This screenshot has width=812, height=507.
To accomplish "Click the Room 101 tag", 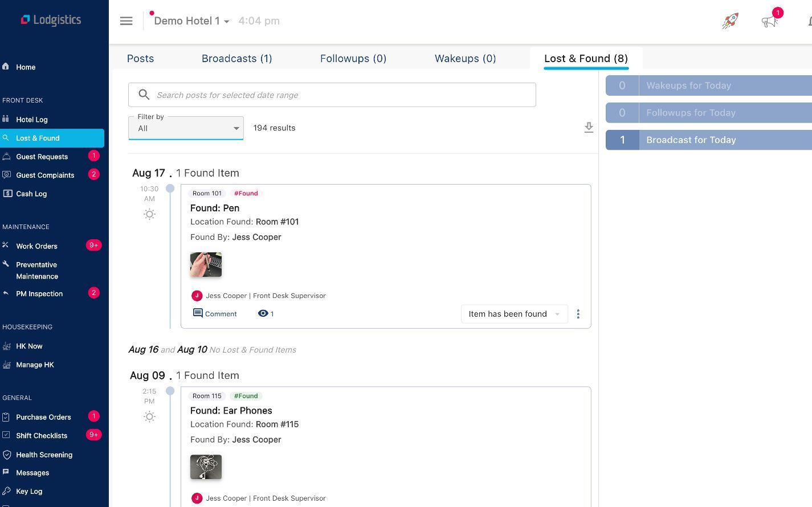I will coord(207,193).
